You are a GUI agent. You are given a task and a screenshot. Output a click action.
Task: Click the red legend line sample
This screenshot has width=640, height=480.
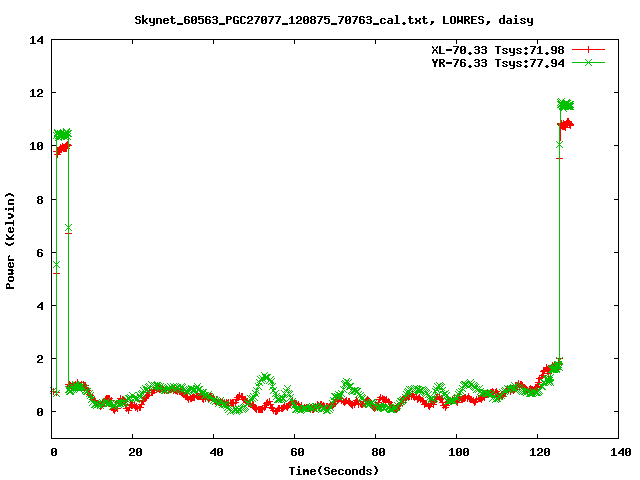click(x=588, y=50)
